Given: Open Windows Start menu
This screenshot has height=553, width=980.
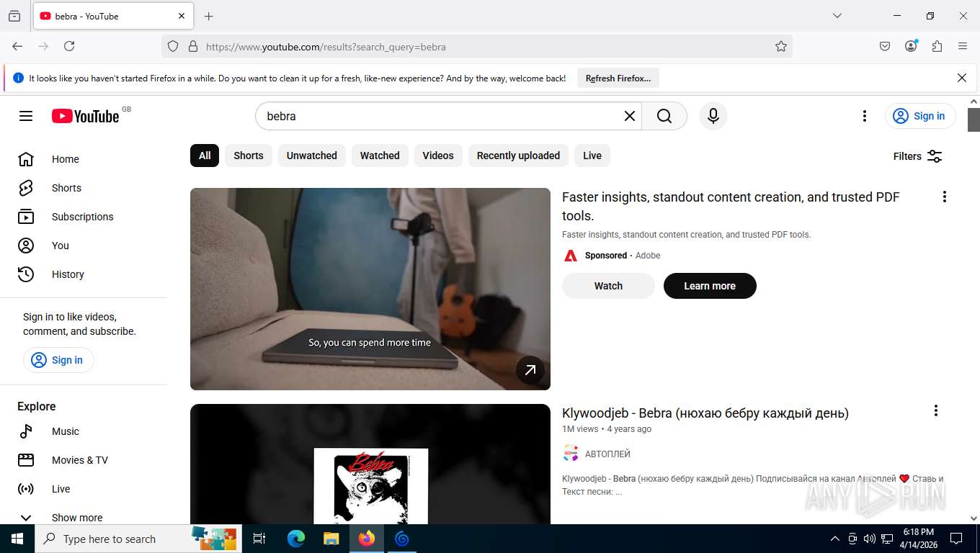Looking at the screenshot, I should tap(17, 539).
